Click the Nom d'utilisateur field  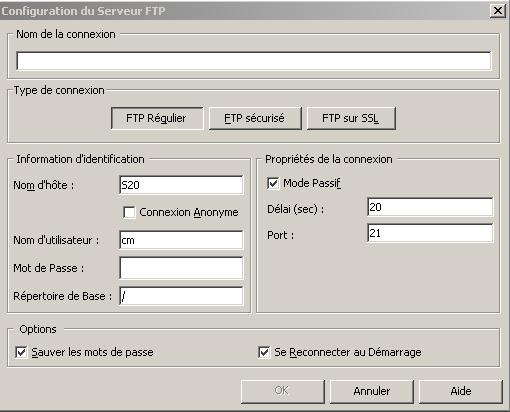pos(181,240)
